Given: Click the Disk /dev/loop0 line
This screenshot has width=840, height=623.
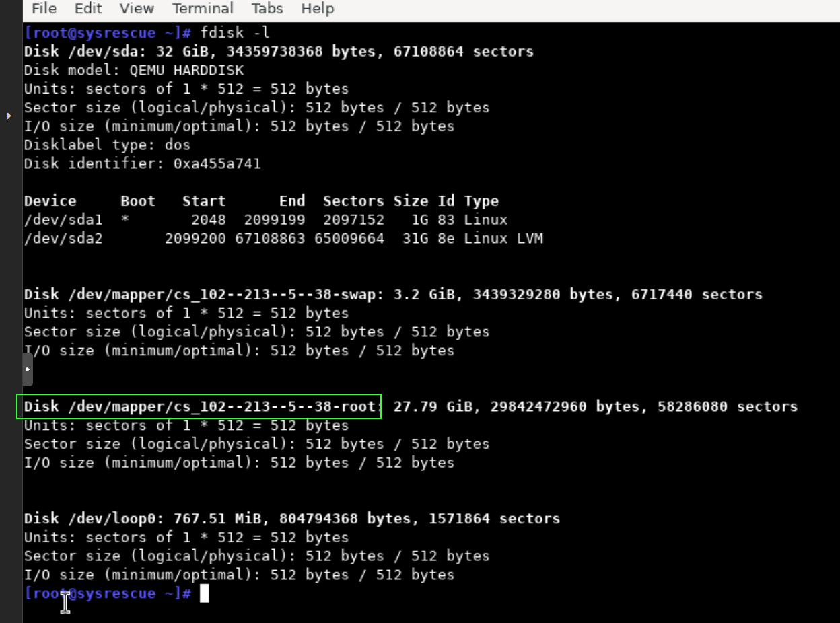Looking at the screenshot, I should (292, 519).
